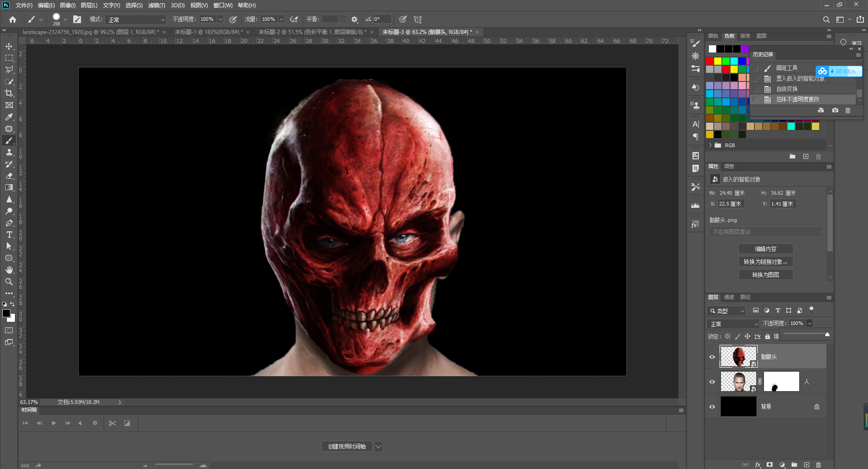The width and height of the screenshot is (868, 469).
Task: Pick the red swatch color
Action: click(x=710, y=61)
